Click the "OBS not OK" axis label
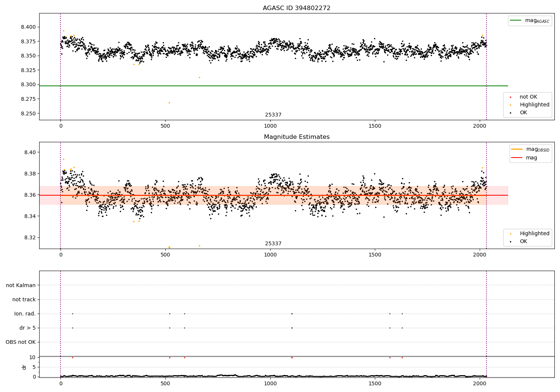Screen dimensions: 560x392 point(21,342)
